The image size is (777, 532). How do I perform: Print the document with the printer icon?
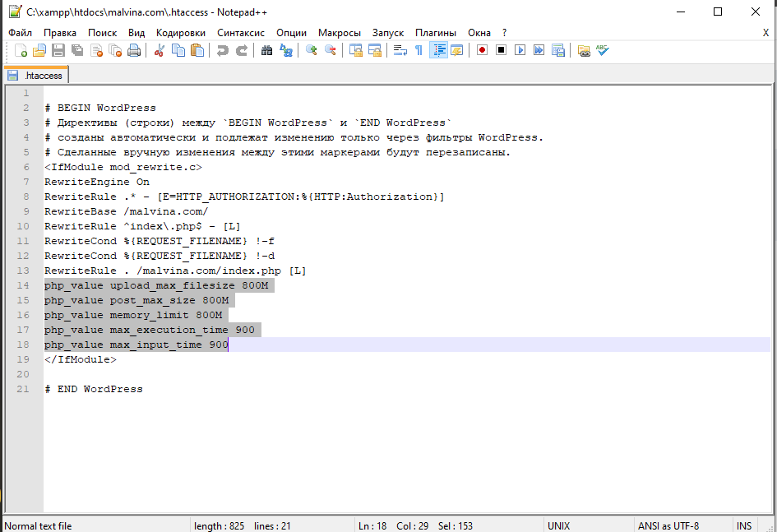coord(134,50)
